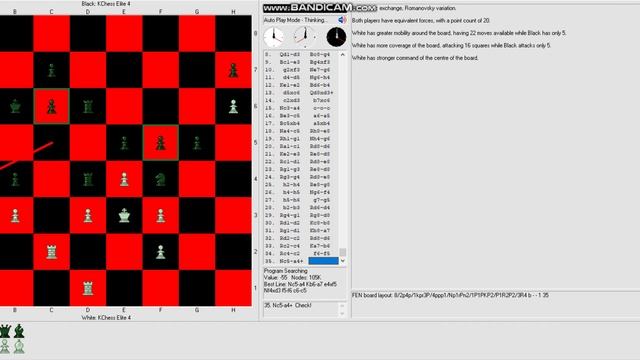Click the move list scrollbar thumb

343,252
